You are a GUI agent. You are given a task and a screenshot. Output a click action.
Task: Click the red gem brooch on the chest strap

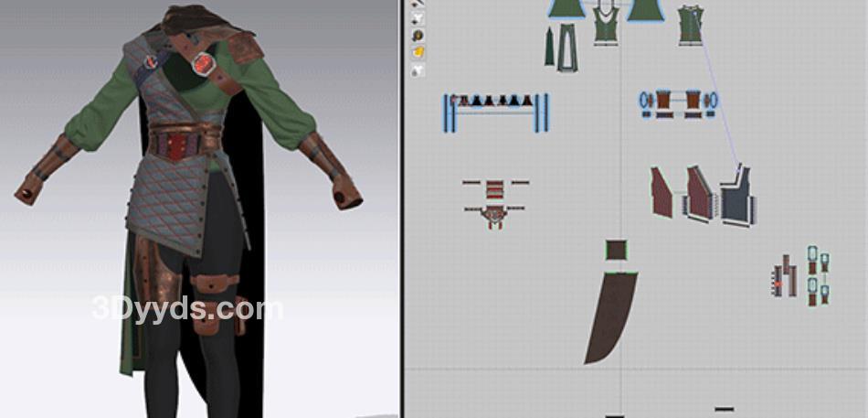tap(205, 63)
